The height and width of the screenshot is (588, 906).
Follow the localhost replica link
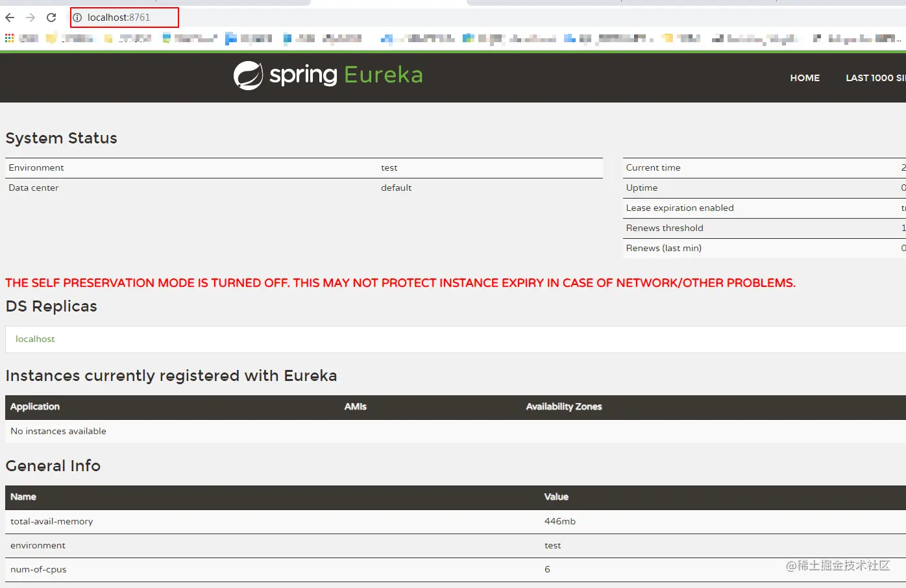point(35,339)
